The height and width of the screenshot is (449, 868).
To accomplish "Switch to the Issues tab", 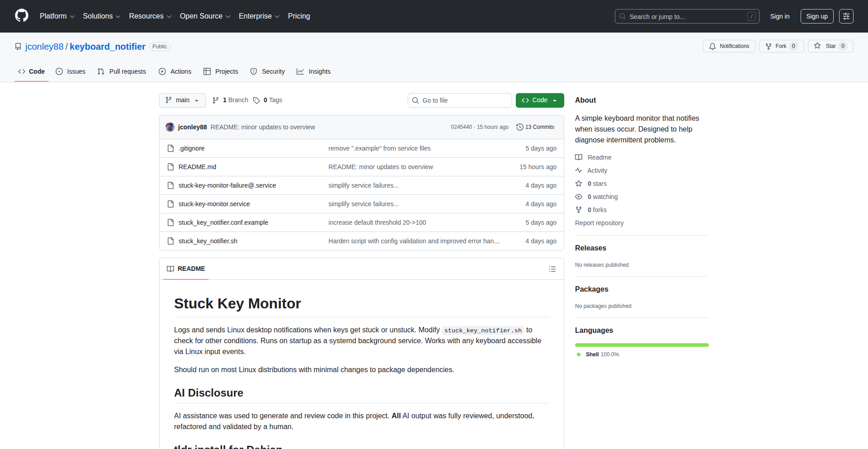I will [x=71, y=71].
